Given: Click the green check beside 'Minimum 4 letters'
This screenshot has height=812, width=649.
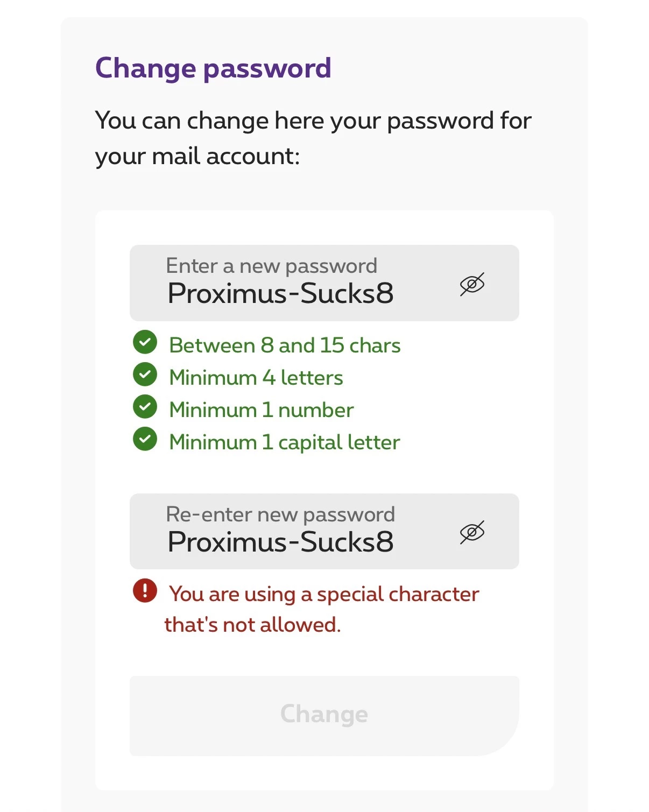Looking at the screenshot, I should (x=145, y=375).
